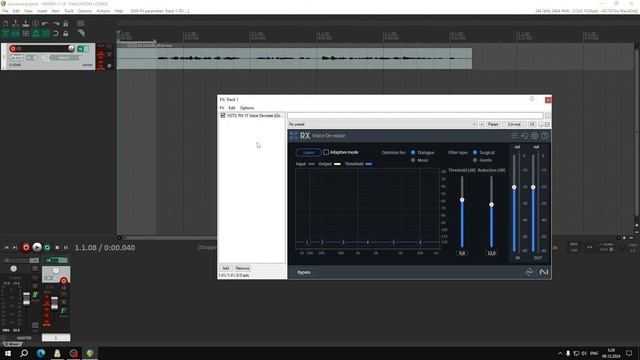This screenshot has width=640, height=360.
Task: Open Project Settings from the toolbar
Action: [36, 24]
